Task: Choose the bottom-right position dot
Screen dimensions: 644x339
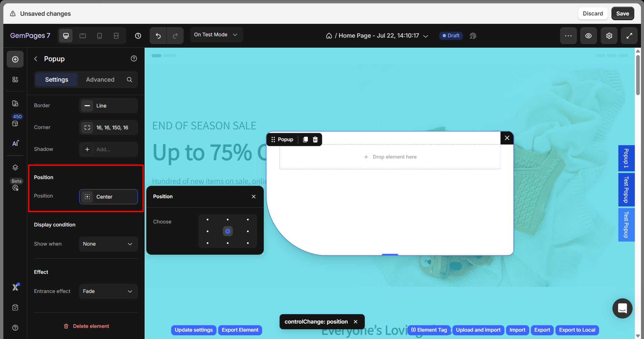Action: 248,243
